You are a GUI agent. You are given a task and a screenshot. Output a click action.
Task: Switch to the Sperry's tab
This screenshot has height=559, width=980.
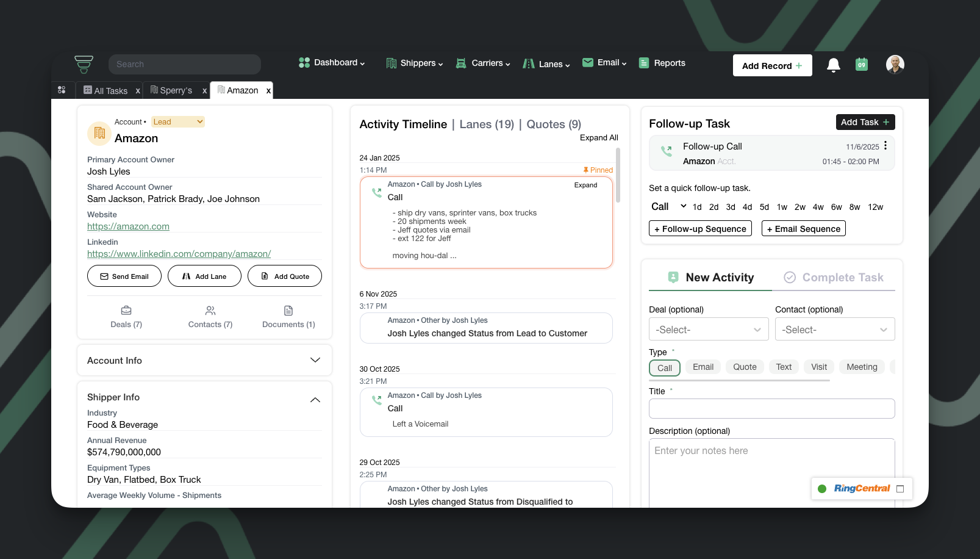(x=171, y=90)
